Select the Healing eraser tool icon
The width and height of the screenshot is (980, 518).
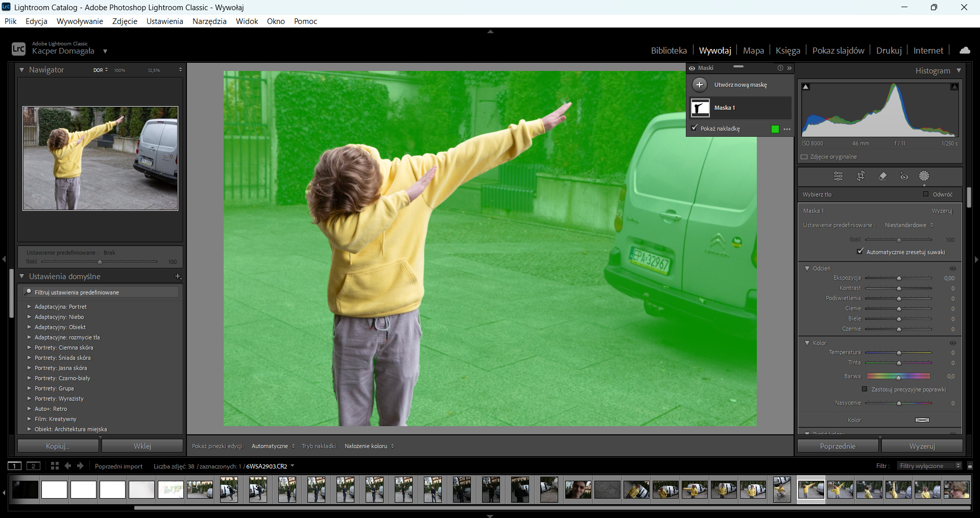pyautogui.click(x=882, y=176)
